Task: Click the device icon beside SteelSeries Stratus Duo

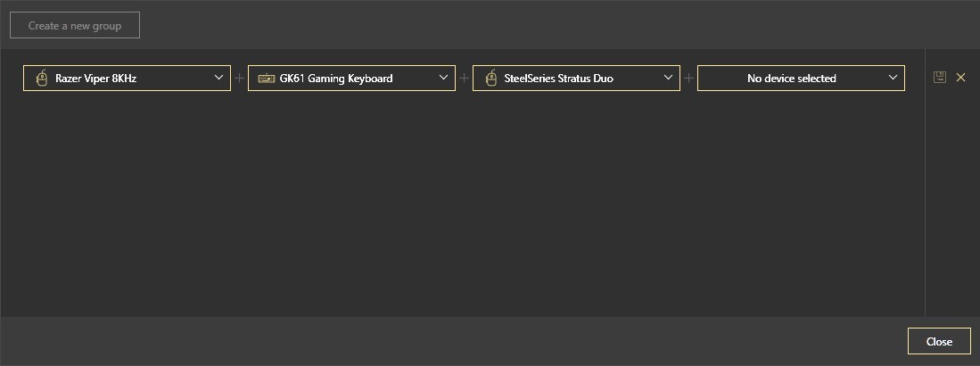Action: click(491, 79)
